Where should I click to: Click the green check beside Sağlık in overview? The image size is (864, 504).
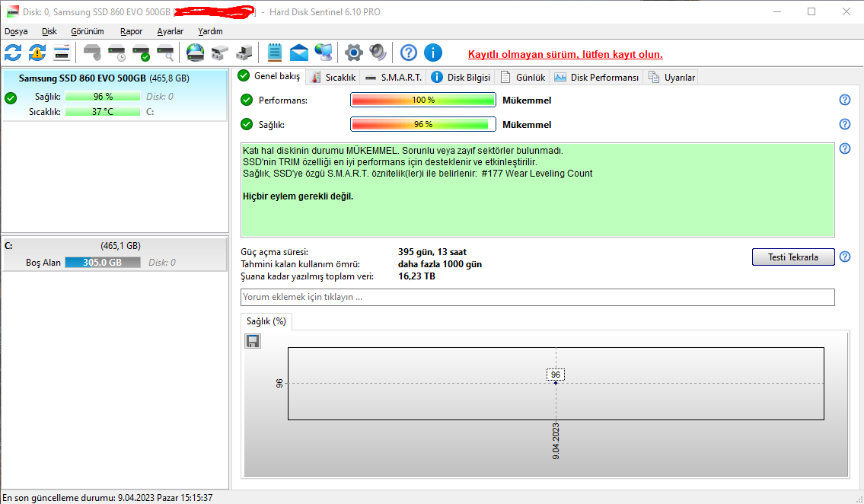click(247, 124)
